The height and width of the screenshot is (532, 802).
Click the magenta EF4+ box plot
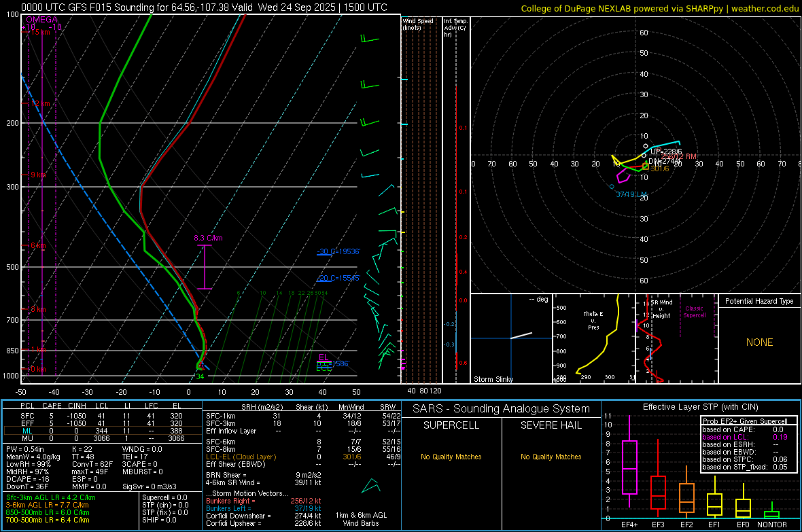point(629,461)
